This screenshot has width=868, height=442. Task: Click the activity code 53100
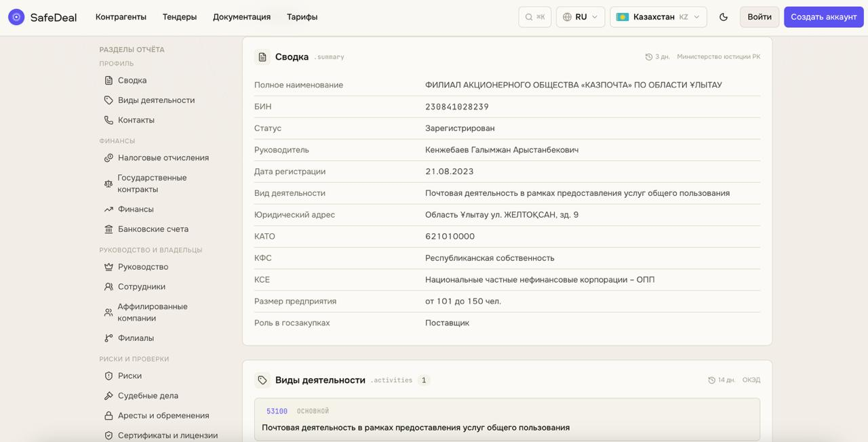[277, 411]
